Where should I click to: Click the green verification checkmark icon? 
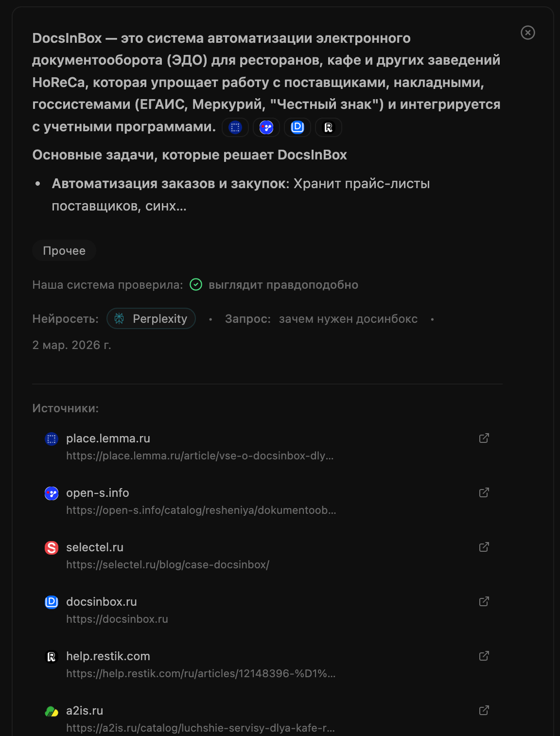click(196, 284)
